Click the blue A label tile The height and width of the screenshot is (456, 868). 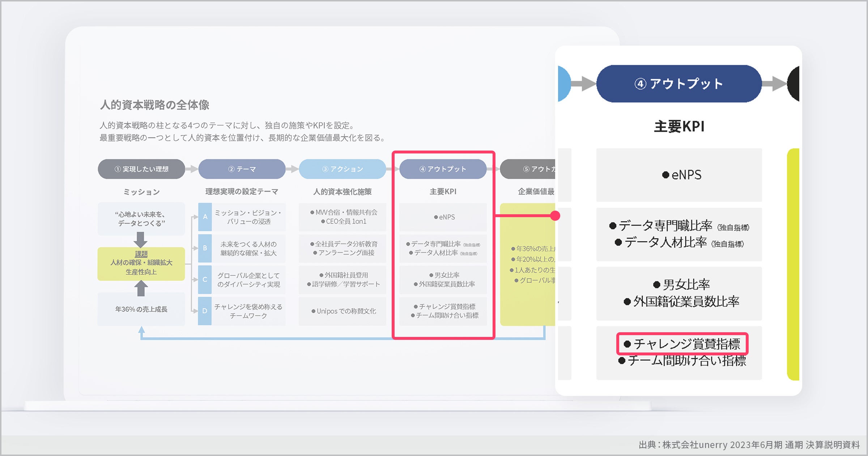coord(205,217)
